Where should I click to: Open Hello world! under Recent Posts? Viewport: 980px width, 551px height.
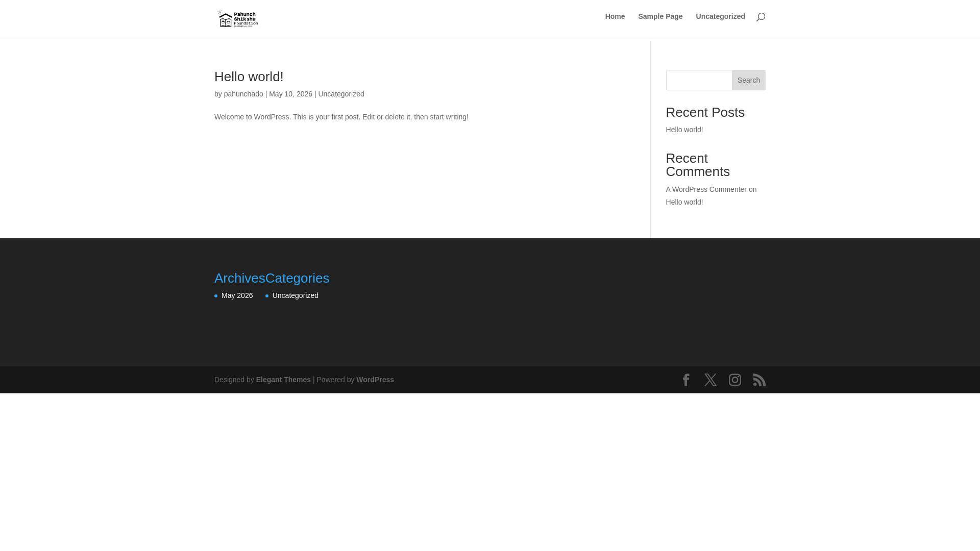click(684, 130)
